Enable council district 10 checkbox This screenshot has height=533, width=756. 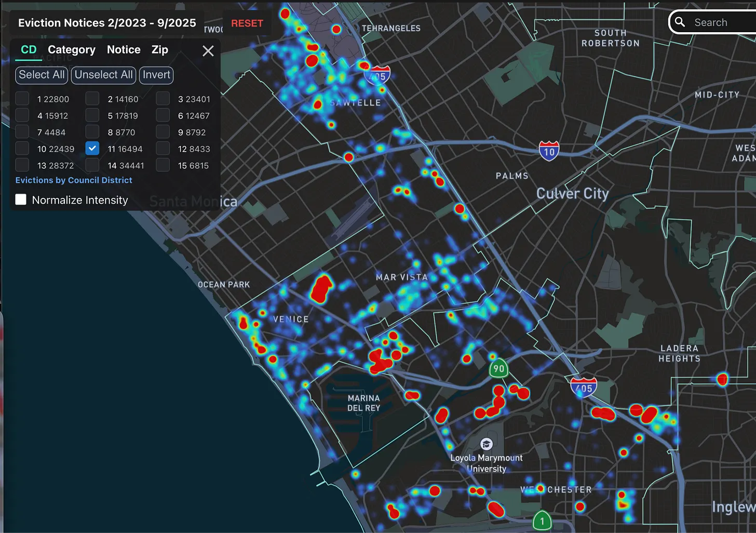coord(22,149)
